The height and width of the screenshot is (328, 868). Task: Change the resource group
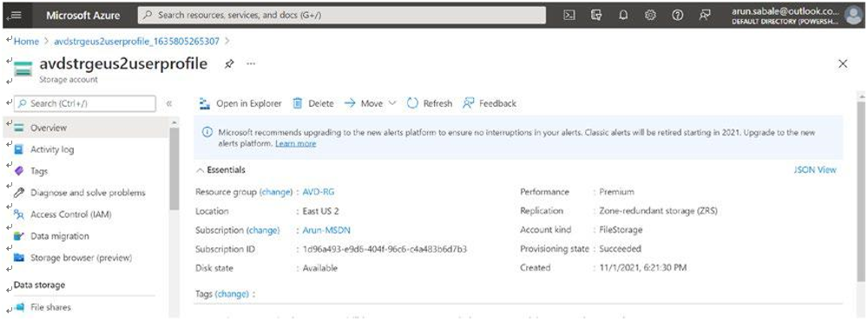pos(276,192)
